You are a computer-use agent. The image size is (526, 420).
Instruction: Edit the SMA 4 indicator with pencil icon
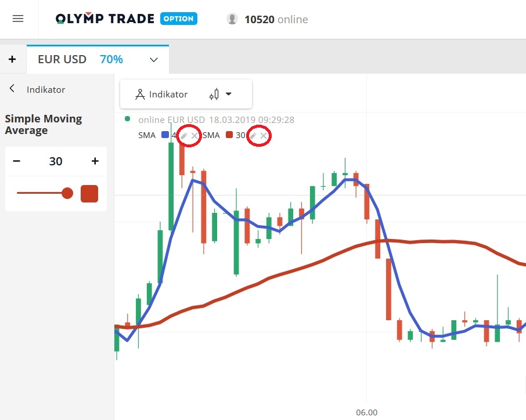click(183, 135)
